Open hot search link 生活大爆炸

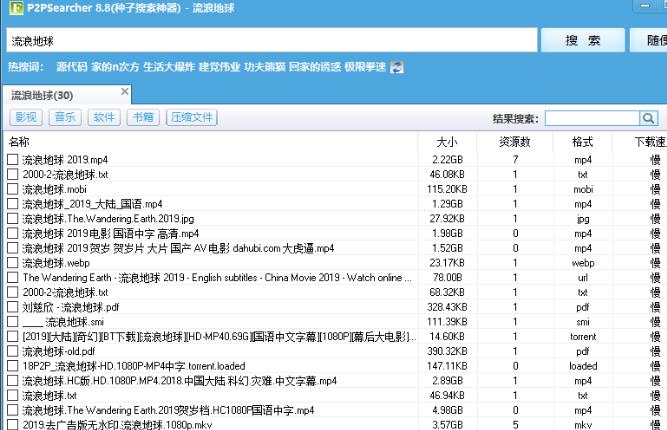[169, 67]
